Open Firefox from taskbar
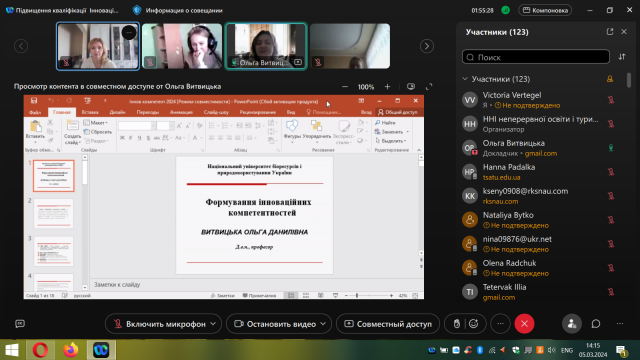 [x=70, y=350]
